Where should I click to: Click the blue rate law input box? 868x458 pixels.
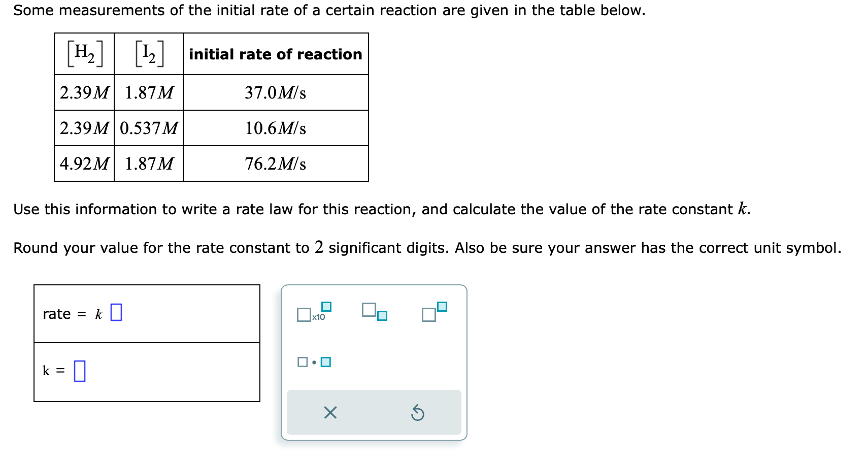point(116,313)
